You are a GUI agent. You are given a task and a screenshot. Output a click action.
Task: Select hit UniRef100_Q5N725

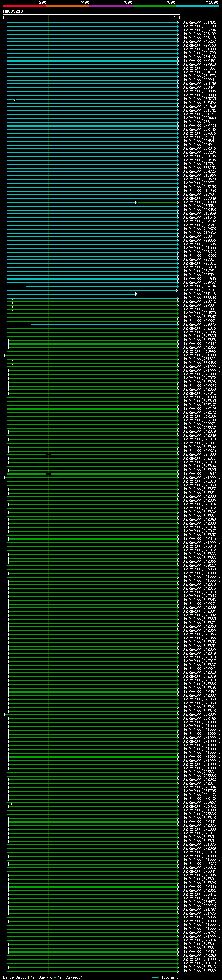coord(199,172)
